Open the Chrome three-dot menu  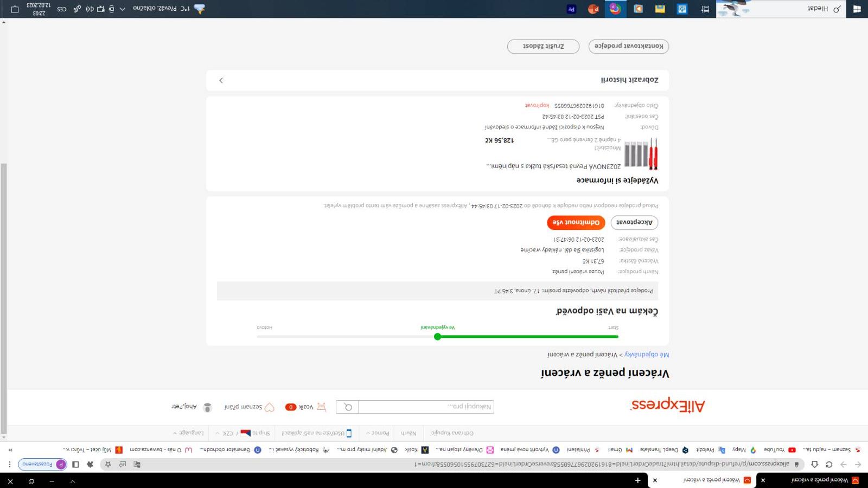[9, 464]
